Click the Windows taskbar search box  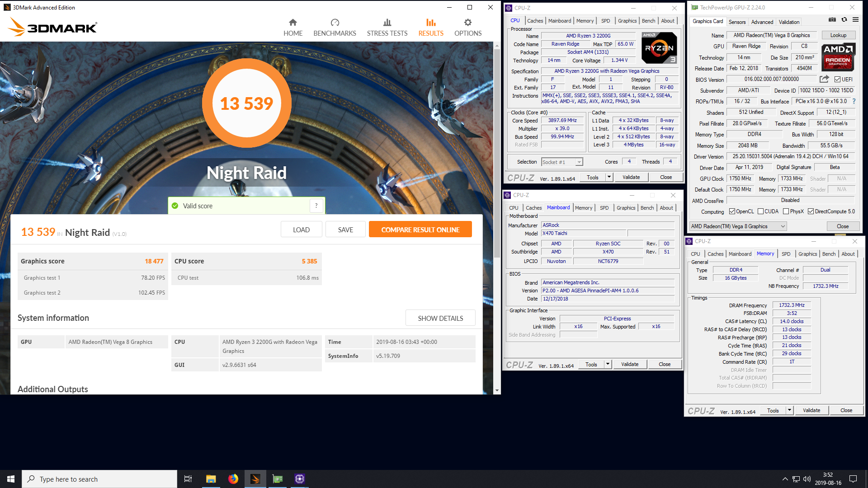click(x=99, y=479)
